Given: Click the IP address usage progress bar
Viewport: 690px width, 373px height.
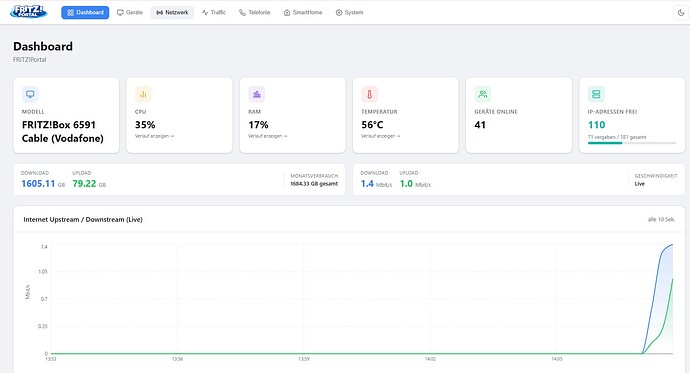Looking at the screenshot, I should 632,143.
